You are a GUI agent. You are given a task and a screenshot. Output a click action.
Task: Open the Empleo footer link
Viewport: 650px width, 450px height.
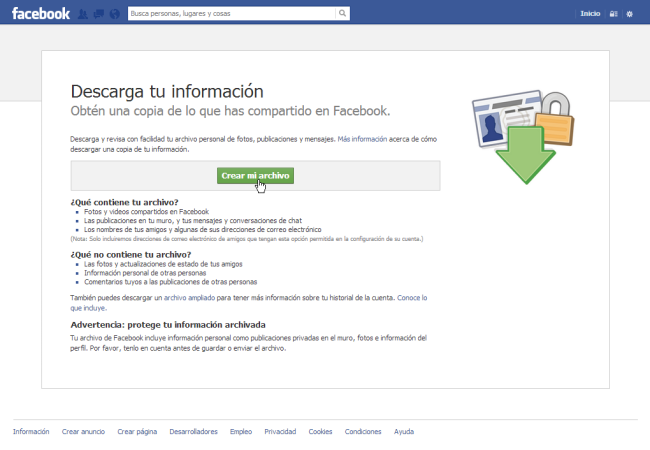pos(241,431)
